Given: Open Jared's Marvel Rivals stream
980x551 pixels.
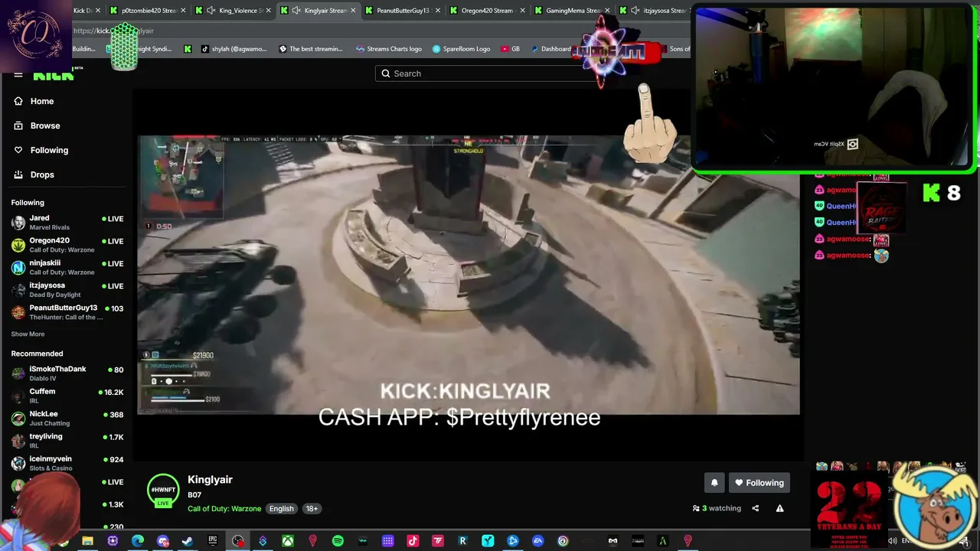Looking at the screenshot, I should pos(67,223).
